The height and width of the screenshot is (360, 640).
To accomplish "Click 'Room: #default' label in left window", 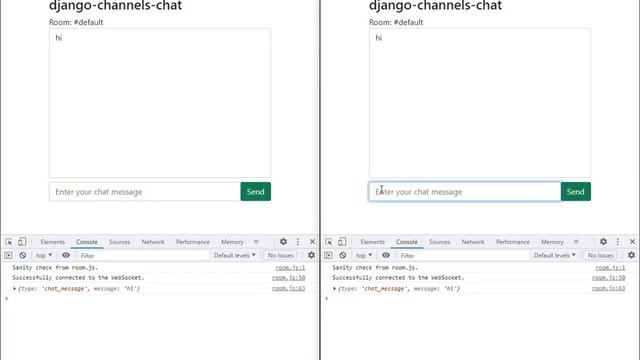I will (76, 22).
